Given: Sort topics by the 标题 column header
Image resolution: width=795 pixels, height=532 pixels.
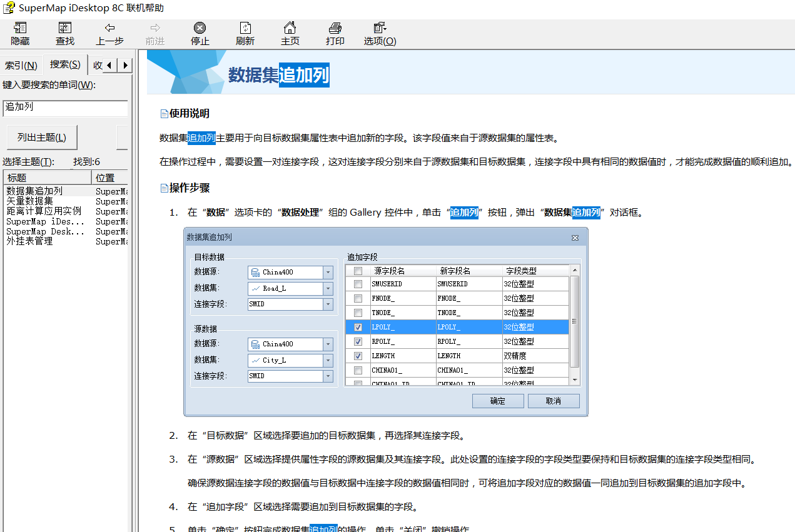Looking at the screenshot, I should pyautogui.click(x=48, y=178).
